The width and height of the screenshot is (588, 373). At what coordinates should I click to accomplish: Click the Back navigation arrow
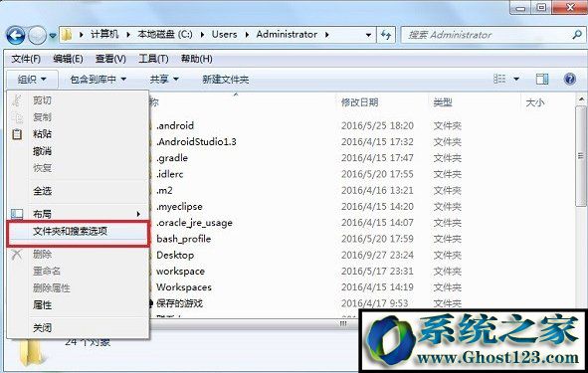(16, 36)
